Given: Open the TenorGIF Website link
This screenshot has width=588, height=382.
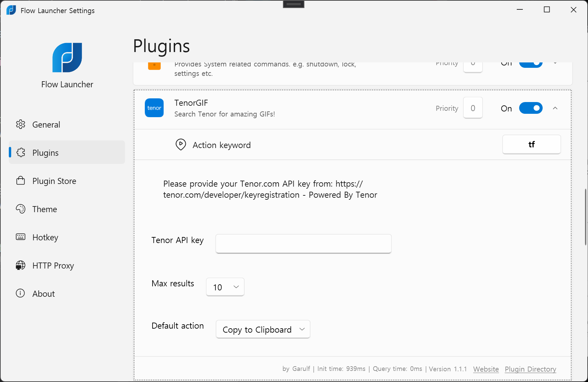Looking at the screenshot, I should (486, 369).
